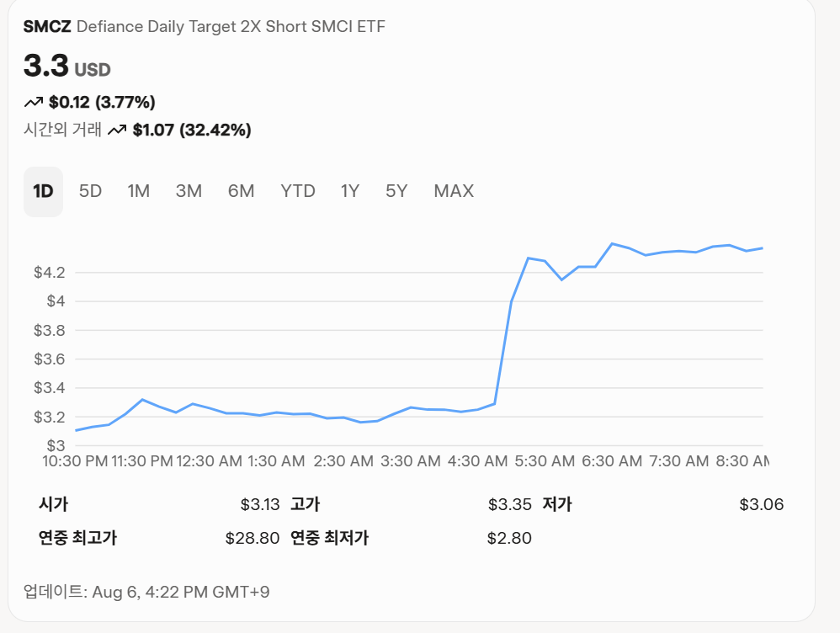Image resolution: width=840 pixels, height=633 pixels.
Task: Select the 1D time range tab
Action: pyautogui.click(x=43, y=191)
